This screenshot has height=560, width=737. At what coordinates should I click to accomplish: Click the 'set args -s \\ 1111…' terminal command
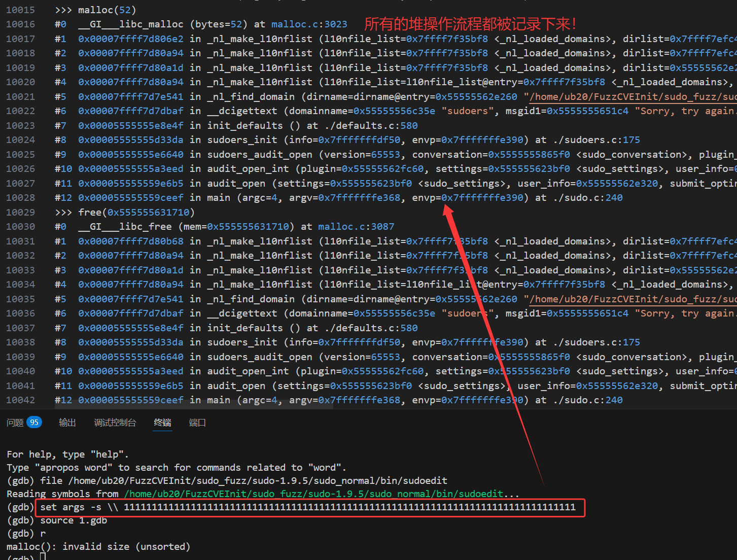(308, 507)
